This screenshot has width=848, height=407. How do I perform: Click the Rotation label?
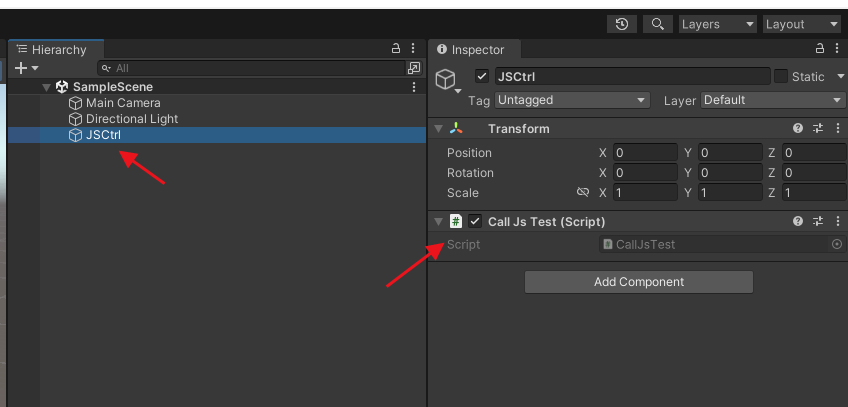click(470, 173)
